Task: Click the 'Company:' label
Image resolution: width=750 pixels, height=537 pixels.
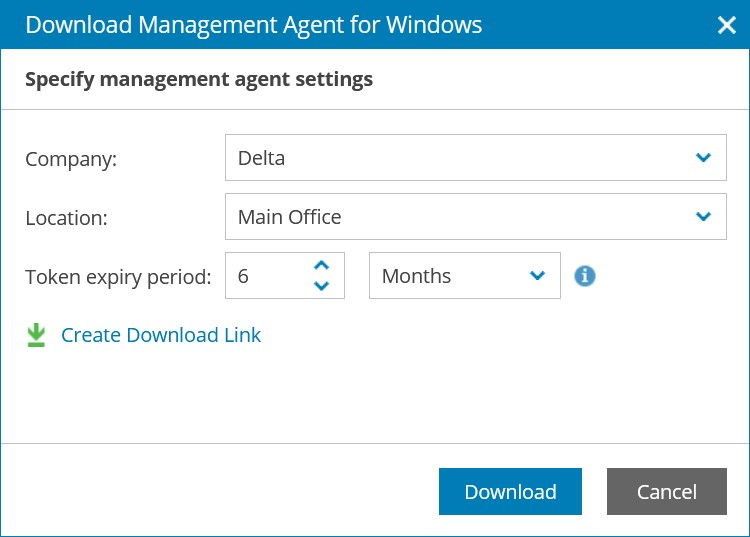Action: coord(71,159)
